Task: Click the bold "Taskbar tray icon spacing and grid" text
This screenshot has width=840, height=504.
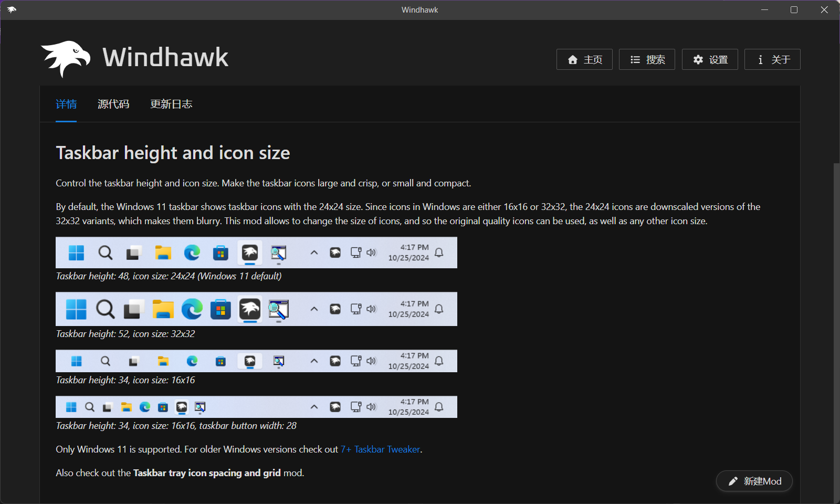Action: tap(207, 473)
